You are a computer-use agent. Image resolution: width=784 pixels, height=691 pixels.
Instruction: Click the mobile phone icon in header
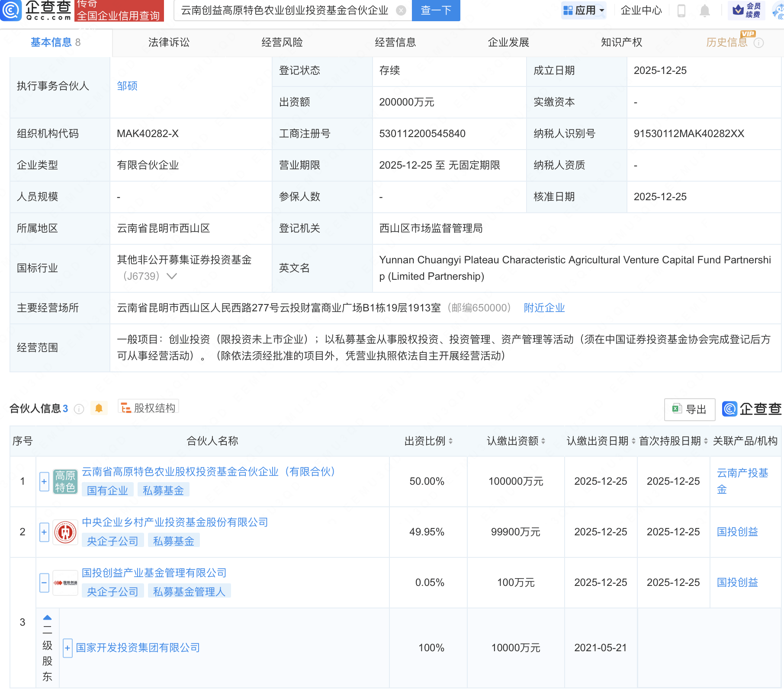click(x=681, y=10)
